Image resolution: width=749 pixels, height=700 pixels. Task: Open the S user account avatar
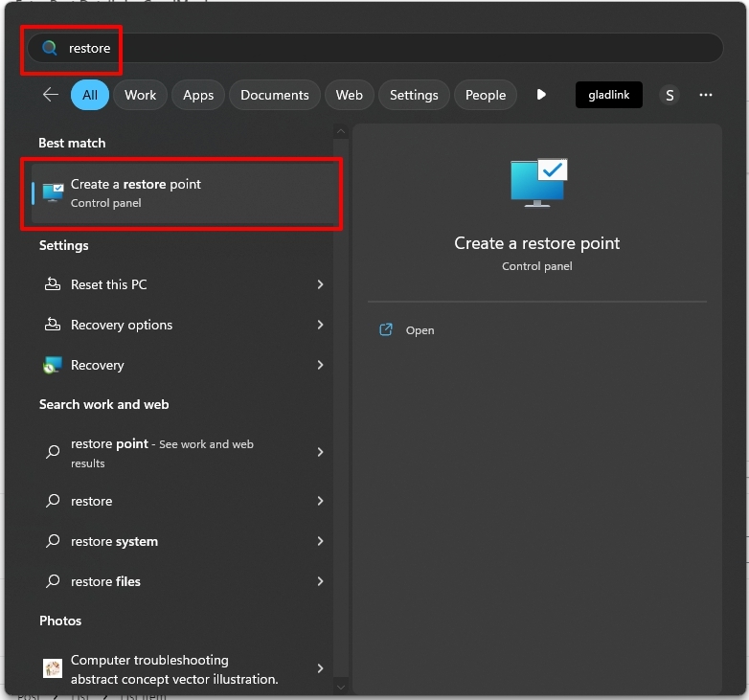(x=670, y=95)
